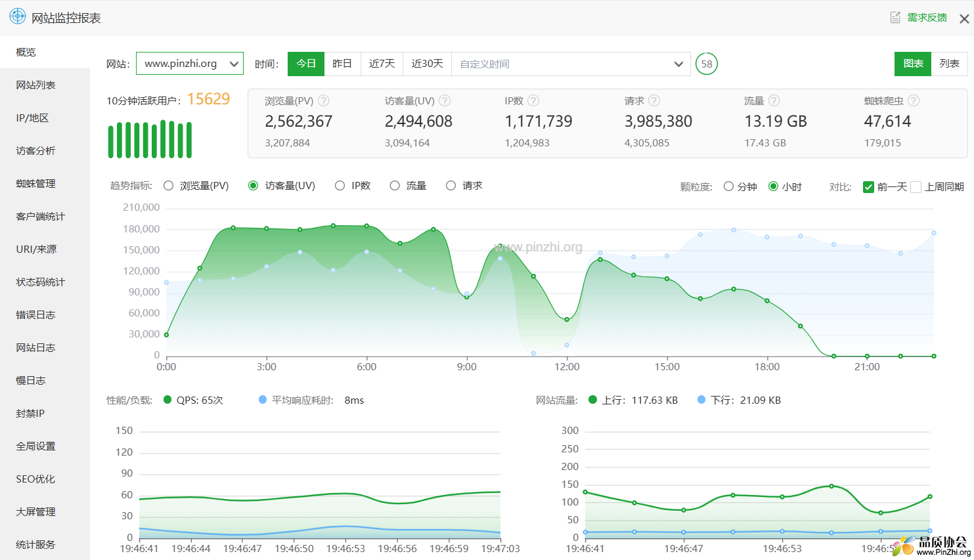
Task: Select the 浏览量(PV) trend radio button
Action: click(169, 186)
